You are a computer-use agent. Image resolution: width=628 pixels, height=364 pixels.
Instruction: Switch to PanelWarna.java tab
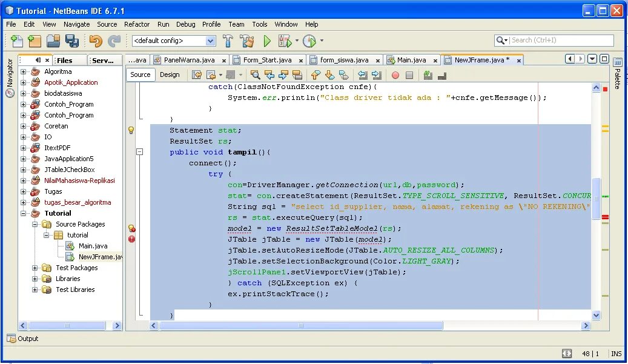click(x=189, y=60)
